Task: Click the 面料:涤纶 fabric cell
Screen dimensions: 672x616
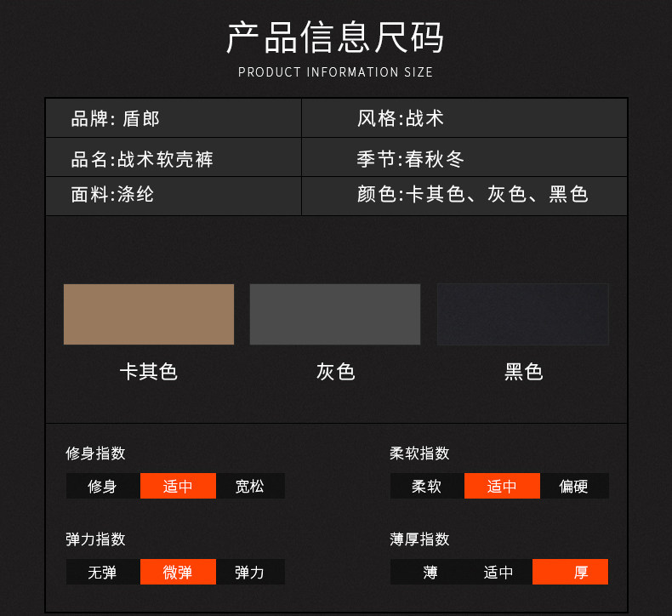Action: click(x=174, y=196)
